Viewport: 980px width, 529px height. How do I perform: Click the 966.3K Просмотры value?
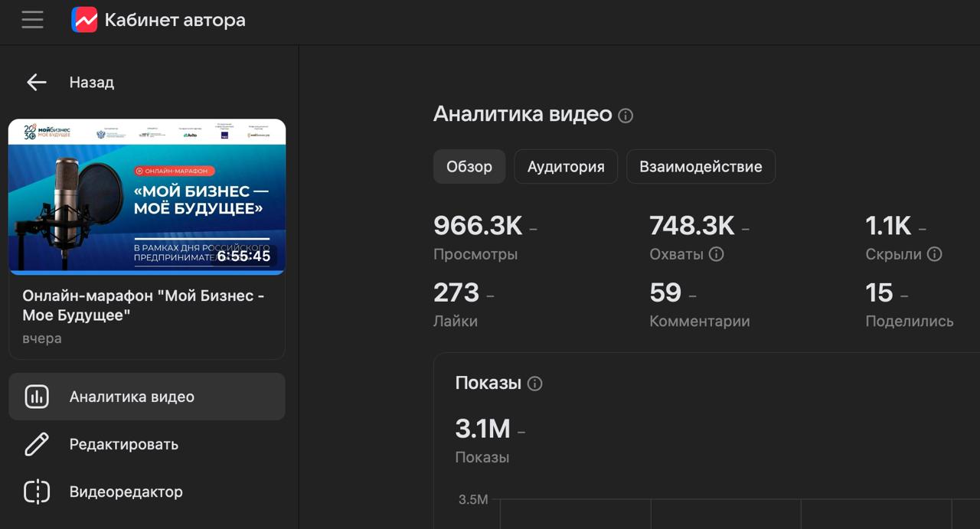click(x=478, y=226)
